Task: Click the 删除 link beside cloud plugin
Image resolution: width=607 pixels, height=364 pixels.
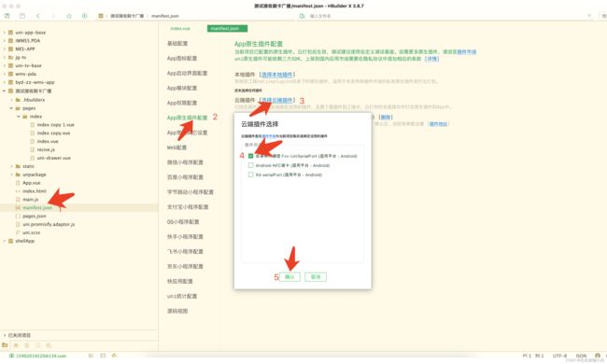Action: click(385, 117)
